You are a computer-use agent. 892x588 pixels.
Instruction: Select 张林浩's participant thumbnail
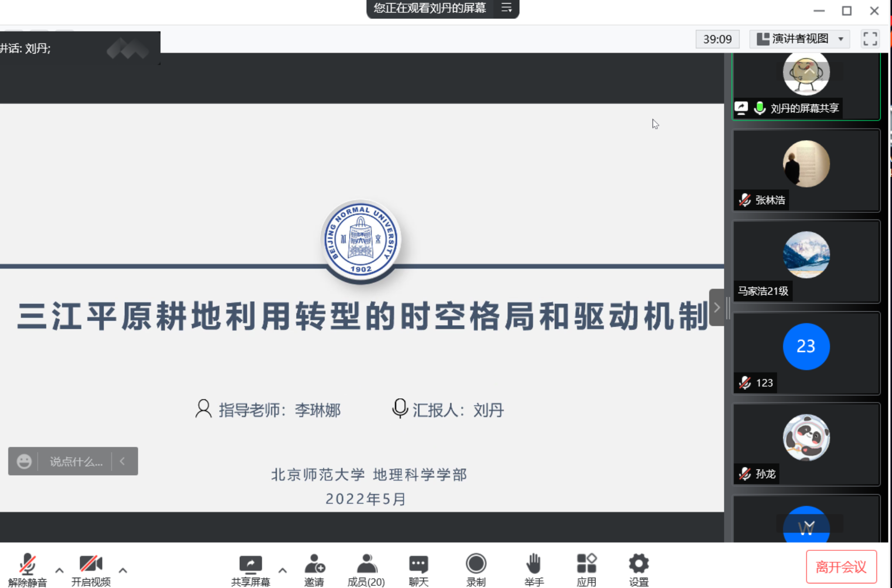coord(806,170)
